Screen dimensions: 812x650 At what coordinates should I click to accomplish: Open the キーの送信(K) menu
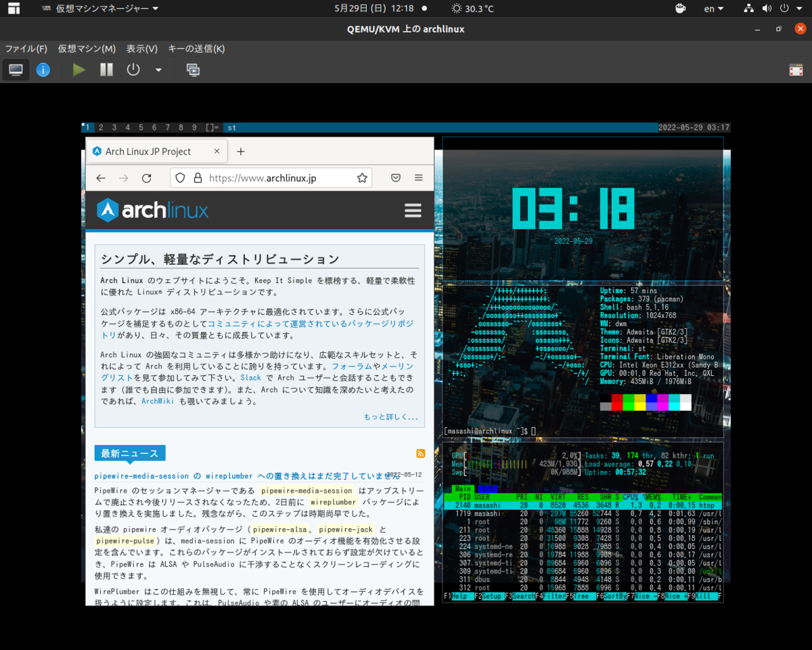(196, 49)
